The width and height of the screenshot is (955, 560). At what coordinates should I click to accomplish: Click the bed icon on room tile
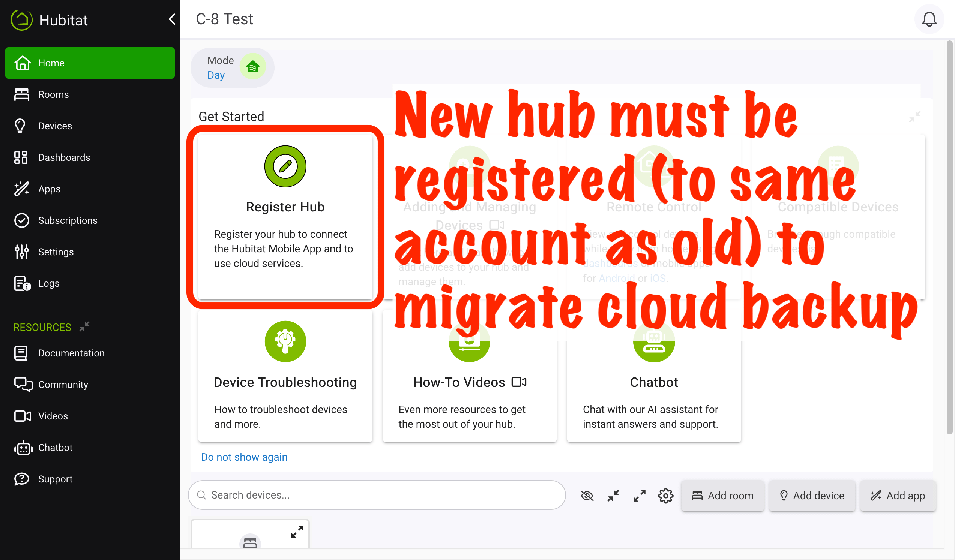[250, 543]
